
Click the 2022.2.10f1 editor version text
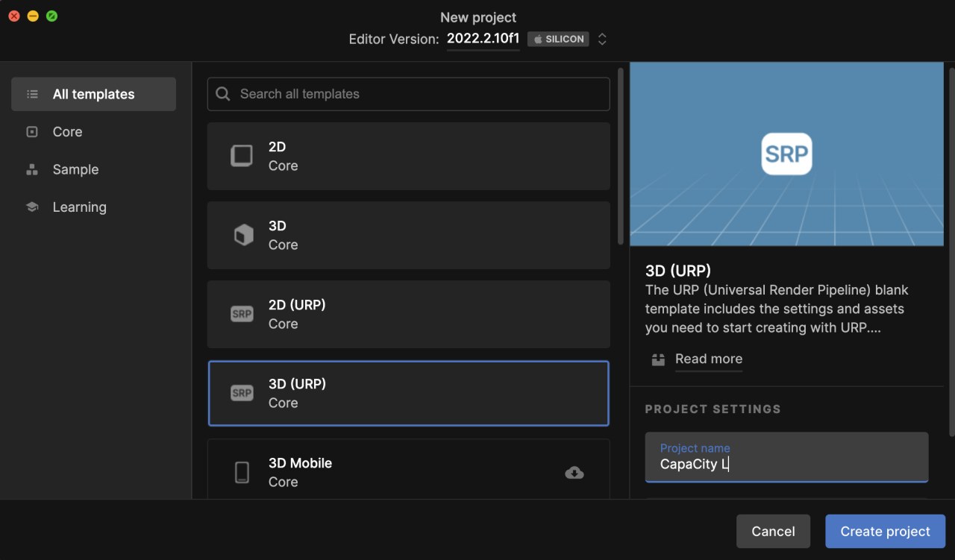pos(483,39)
